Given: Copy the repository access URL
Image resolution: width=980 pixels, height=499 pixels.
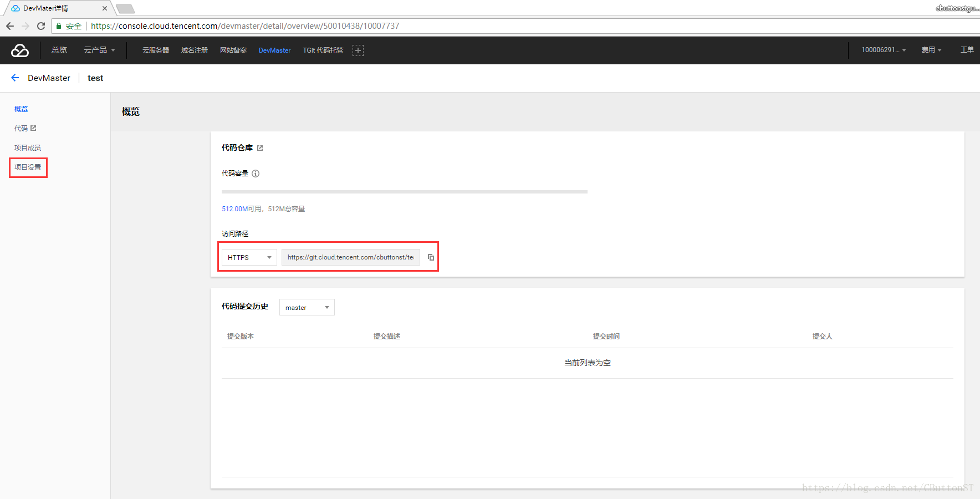Looking at the screenshot, I should 431,257.
